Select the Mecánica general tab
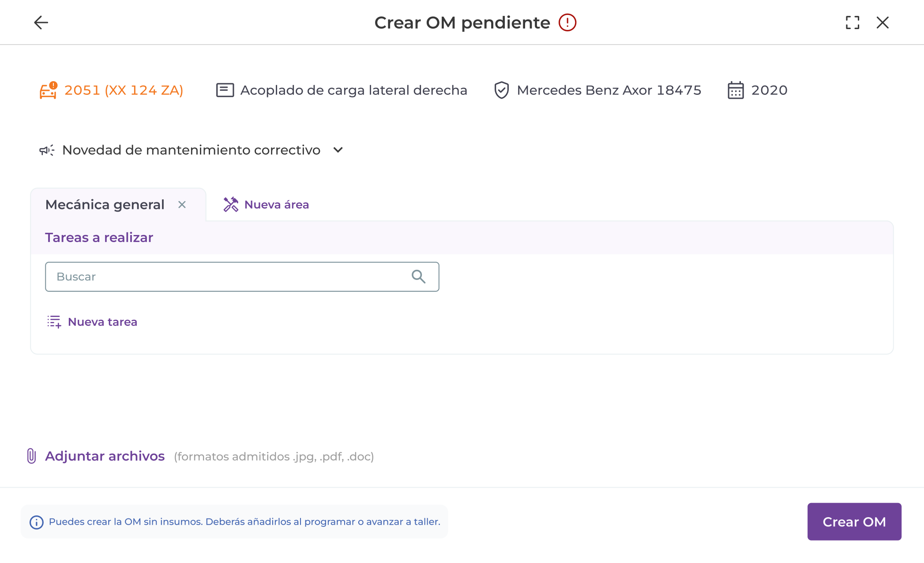 pos(105,205)
